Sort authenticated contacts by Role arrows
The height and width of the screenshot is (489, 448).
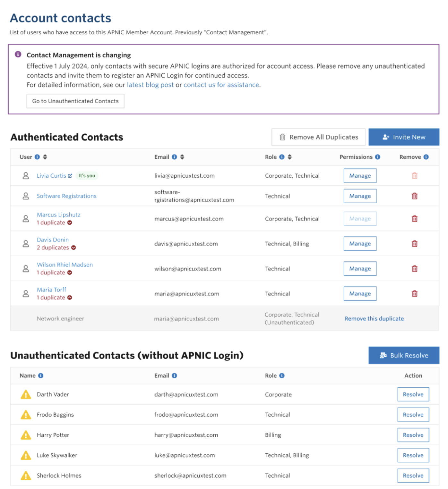click(289, 157)
